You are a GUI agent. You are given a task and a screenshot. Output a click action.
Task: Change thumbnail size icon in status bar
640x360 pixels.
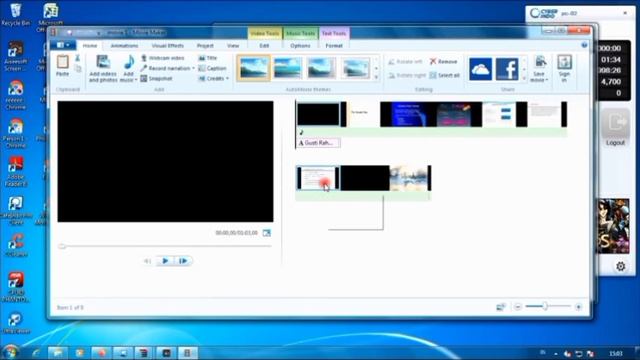(501, 307)
